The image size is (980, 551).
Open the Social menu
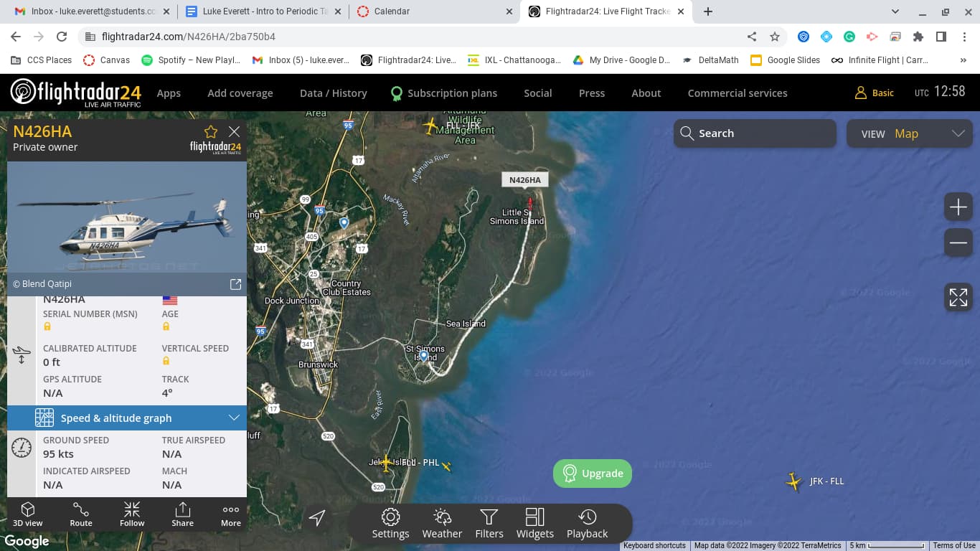coord(538,93)
